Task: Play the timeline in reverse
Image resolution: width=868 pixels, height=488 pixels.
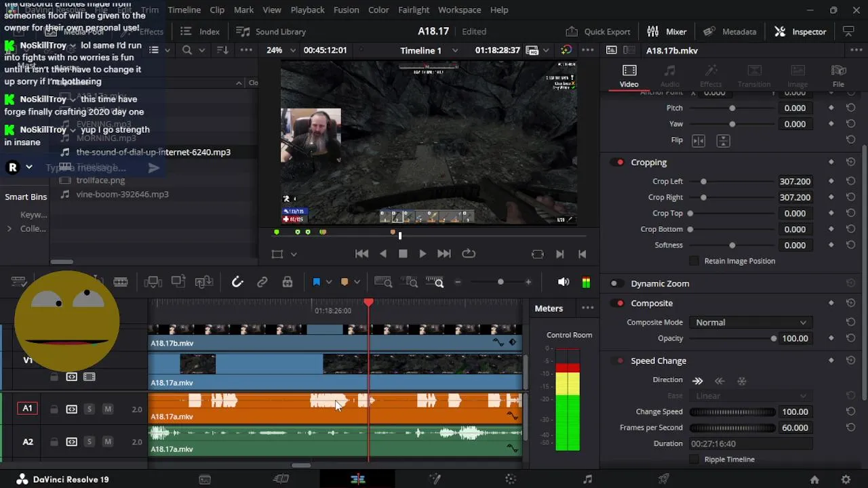Action: [x=383, y=253]
